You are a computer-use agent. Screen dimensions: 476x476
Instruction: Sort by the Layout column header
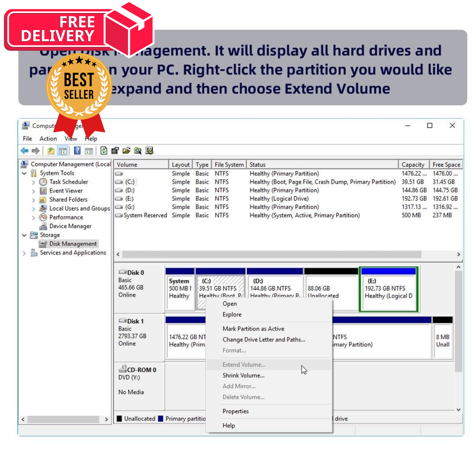click(180, 164)
